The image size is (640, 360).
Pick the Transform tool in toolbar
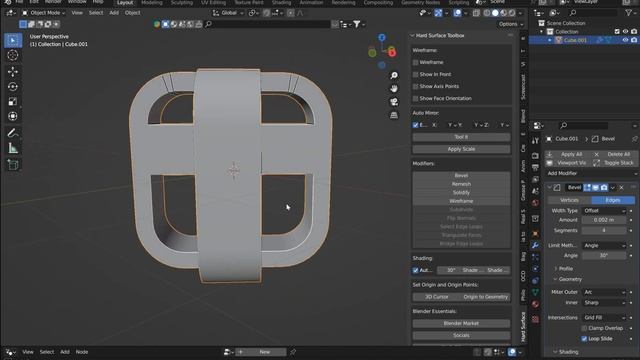(x=13, y=116)
